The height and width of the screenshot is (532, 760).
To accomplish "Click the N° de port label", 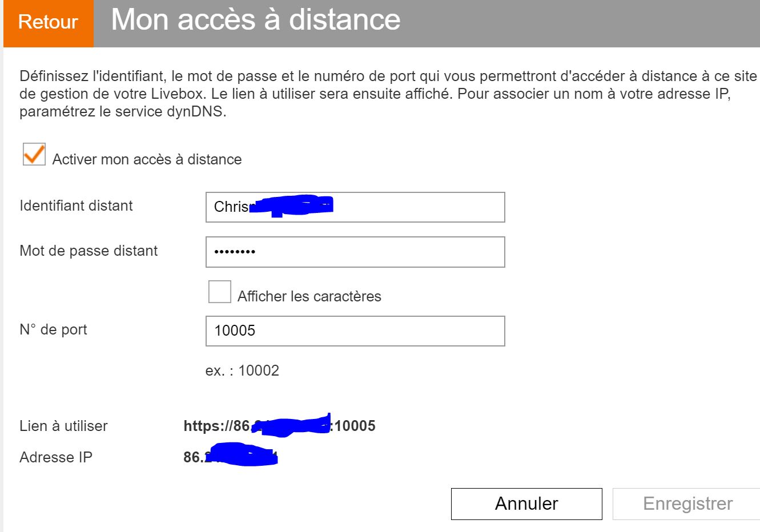I will click(x=53, y=329).
